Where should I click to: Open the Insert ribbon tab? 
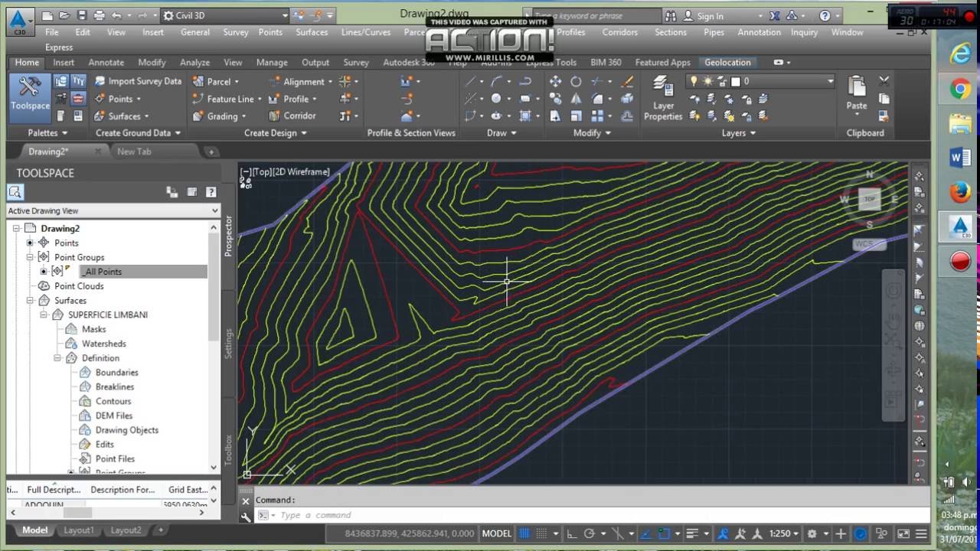coord(64,63)
